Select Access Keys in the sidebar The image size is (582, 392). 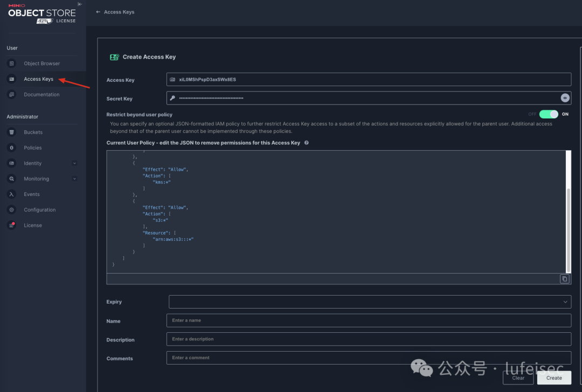(39, 79)
